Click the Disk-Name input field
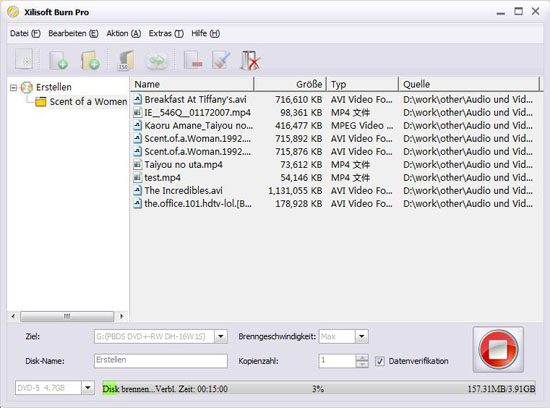Viewport: 550px width, 408px height. tap(161, 361)
